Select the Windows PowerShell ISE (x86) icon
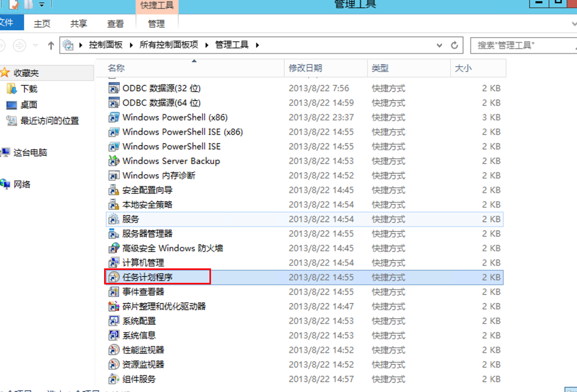 pyautogui.click(x=114, y=132)
